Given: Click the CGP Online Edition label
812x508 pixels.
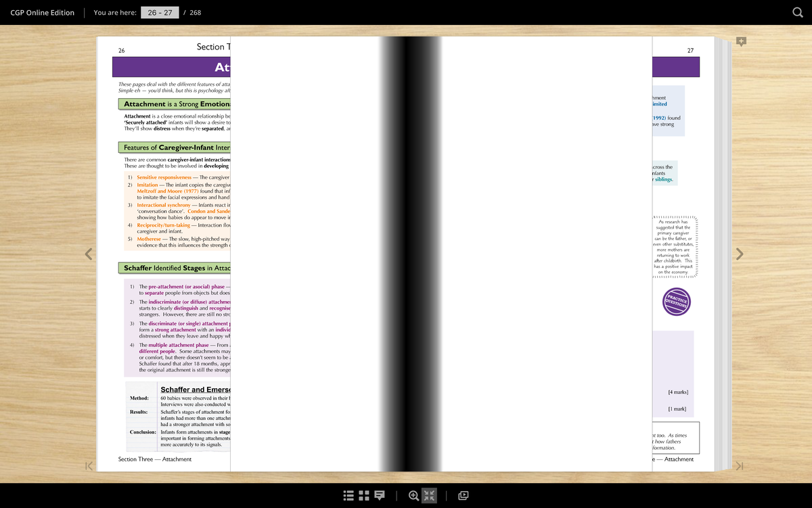Looking at the screenshot, I should tap(41, 12).
